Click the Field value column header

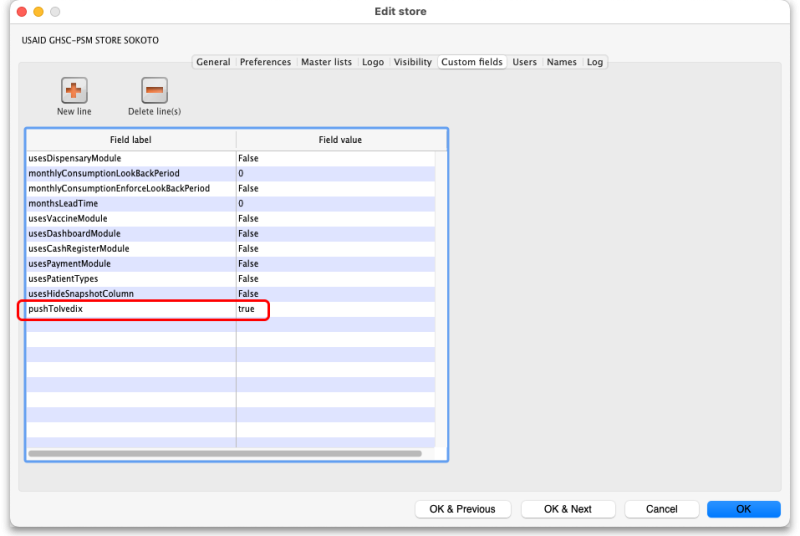point(340,140)
